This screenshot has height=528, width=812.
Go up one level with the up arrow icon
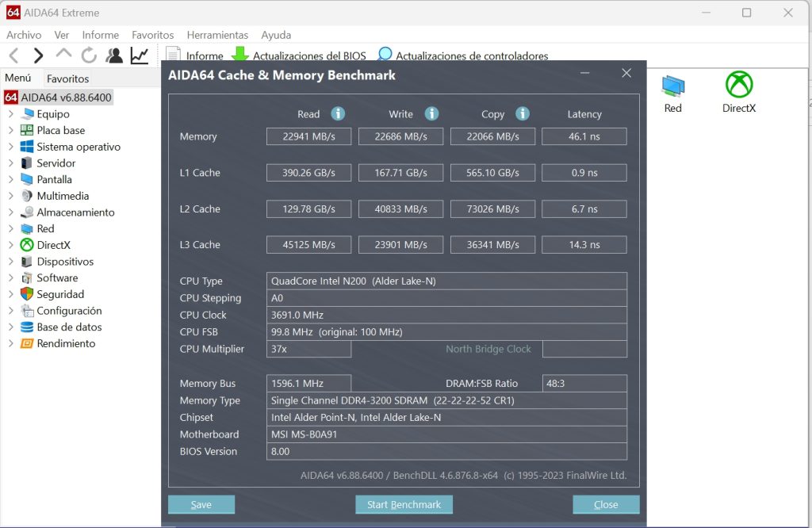click(x=63, y=54)
